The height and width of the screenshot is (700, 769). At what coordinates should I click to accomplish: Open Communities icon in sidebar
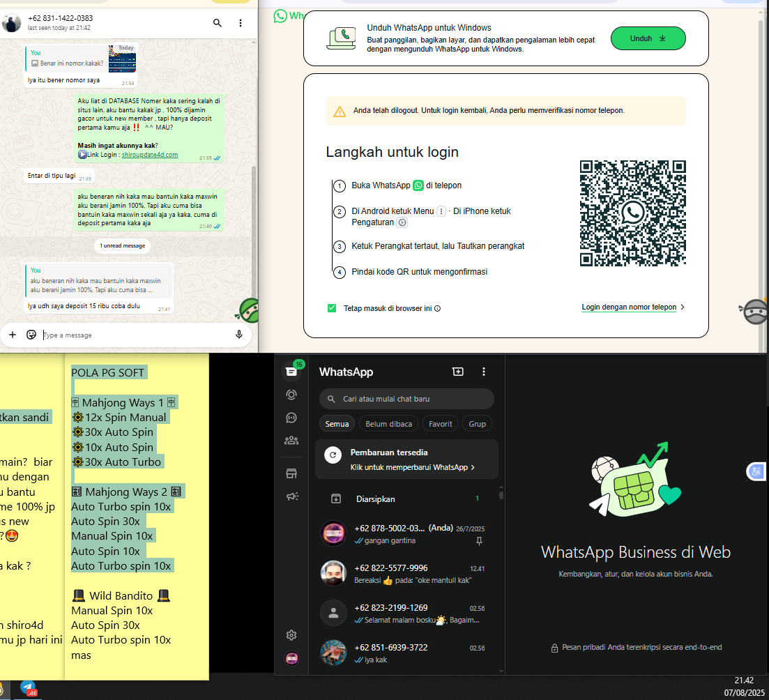pyautogui.click(x=291, y=441)
